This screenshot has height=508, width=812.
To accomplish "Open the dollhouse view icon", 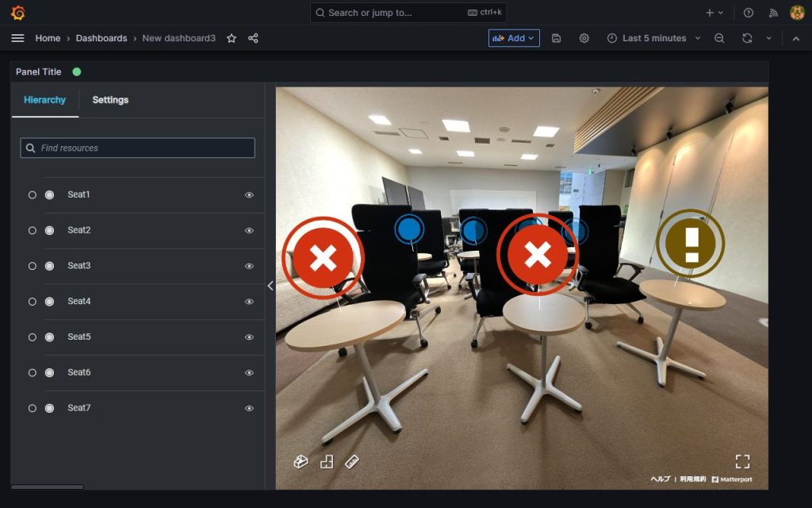I will point(301,461).
